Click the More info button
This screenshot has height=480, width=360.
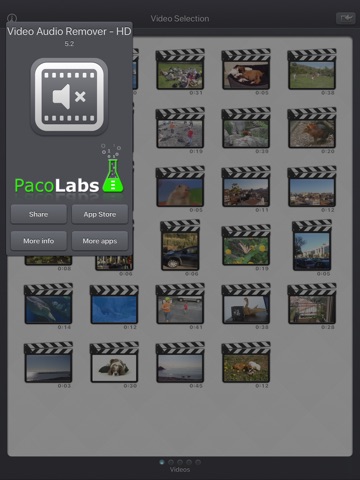[x=39, y=241]
